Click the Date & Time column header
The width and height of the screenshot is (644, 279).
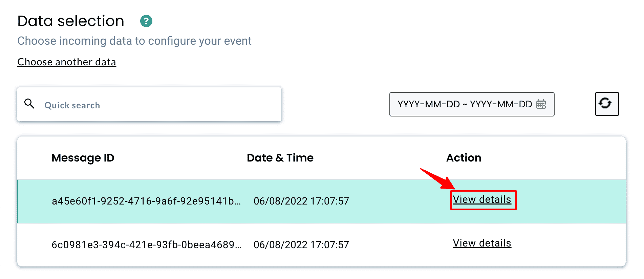280,158
